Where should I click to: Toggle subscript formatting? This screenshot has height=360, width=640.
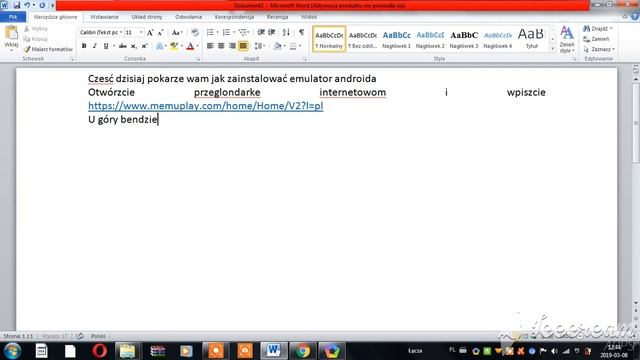[134, 46]
